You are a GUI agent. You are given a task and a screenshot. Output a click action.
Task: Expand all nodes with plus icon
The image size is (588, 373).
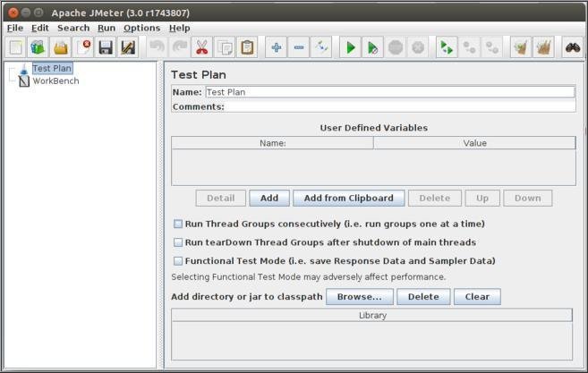click(x=277, y=47)
